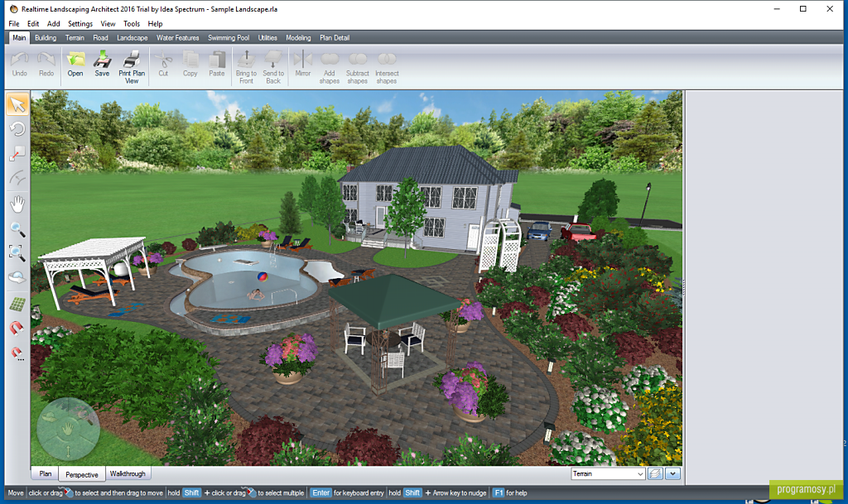The height and width of the screenshot is (504, 848).
Task: Open magnet snap settings icon with dots
Action: tap(17, 354)
